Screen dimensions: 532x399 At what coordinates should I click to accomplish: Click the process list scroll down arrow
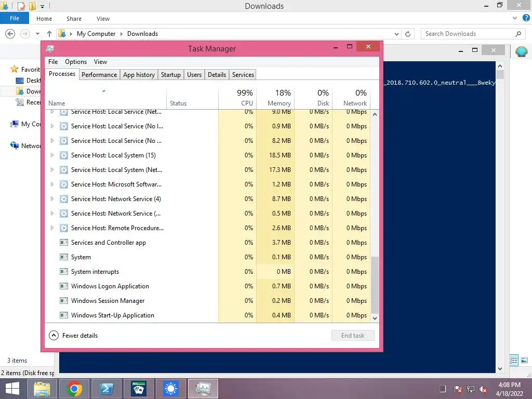375,318
